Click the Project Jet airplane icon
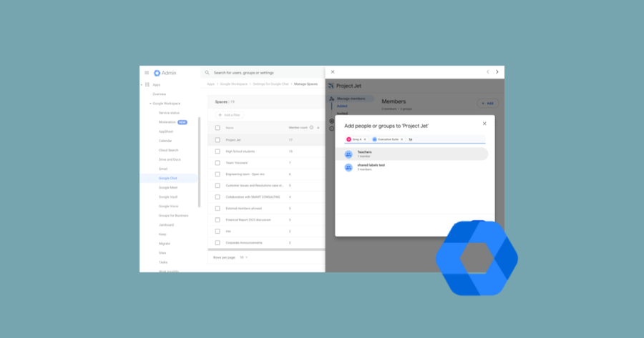644x338 pixels. pos(331,86)
